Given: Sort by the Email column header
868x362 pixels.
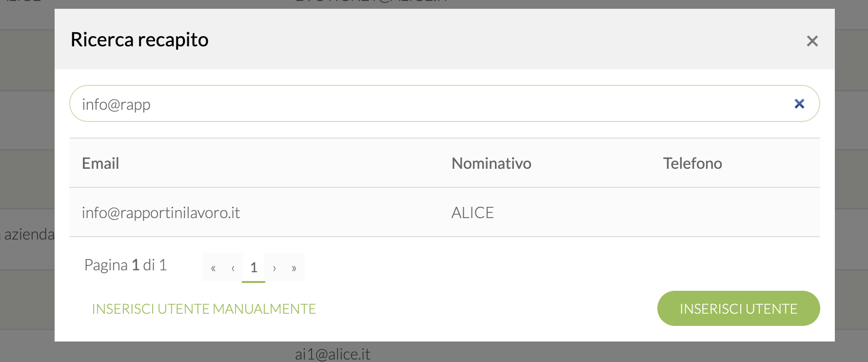Looking at the screenshot, I should click(100, 163).
